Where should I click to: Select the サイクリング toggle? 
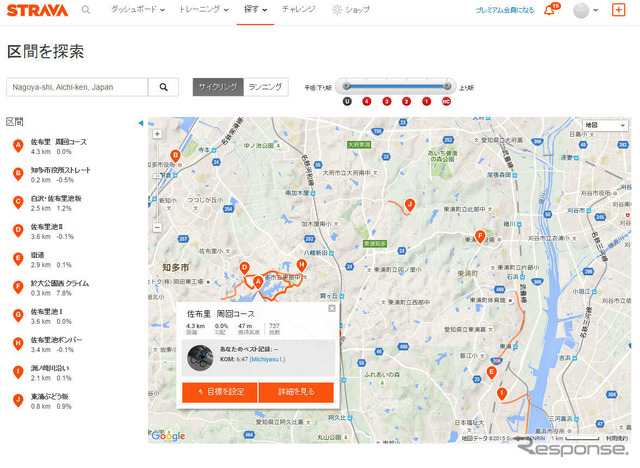[x=218, y=87]
